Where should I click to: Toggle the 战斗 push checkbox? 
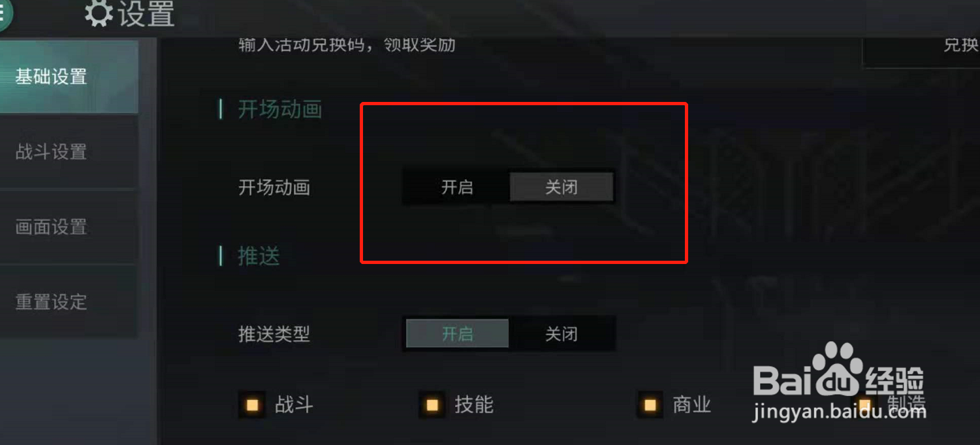tap(252, 405)
